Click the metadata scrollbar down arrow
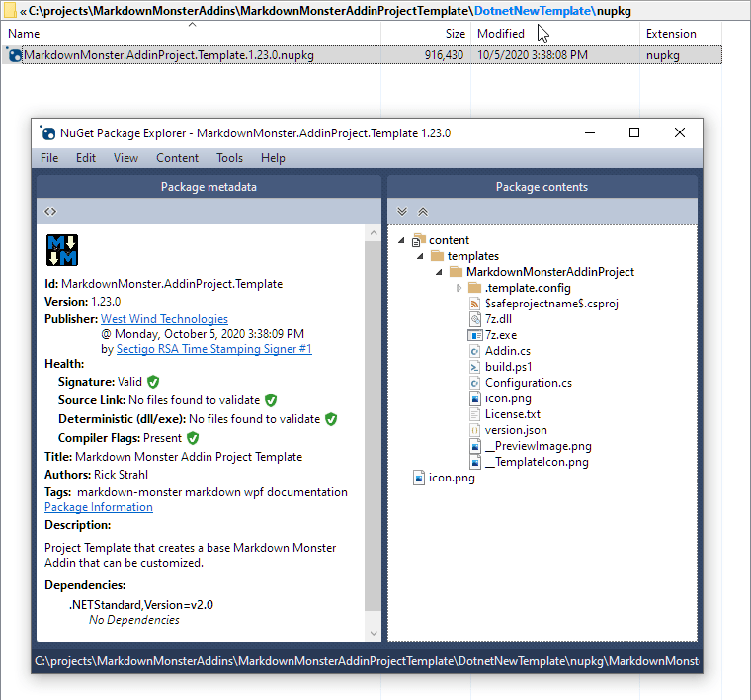751x700 pixels. (x=374, y=634)
